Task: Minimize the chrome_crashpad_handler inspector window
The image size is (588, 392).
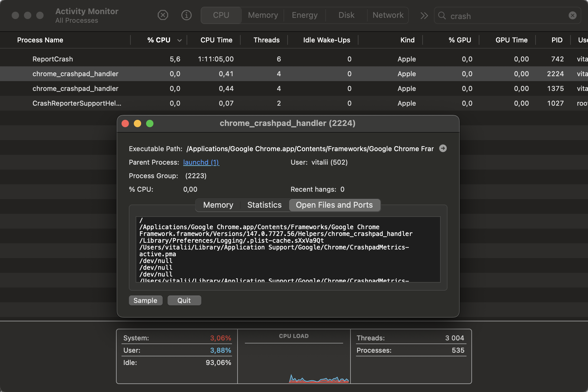Action: (x=137, y=123)
